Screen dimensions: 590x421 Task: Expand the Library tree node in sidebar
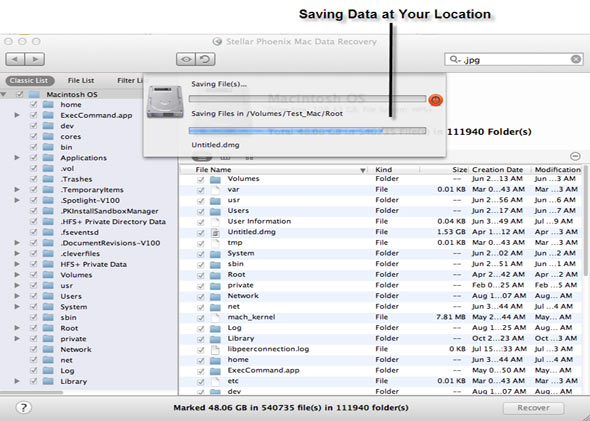point(17,381)
